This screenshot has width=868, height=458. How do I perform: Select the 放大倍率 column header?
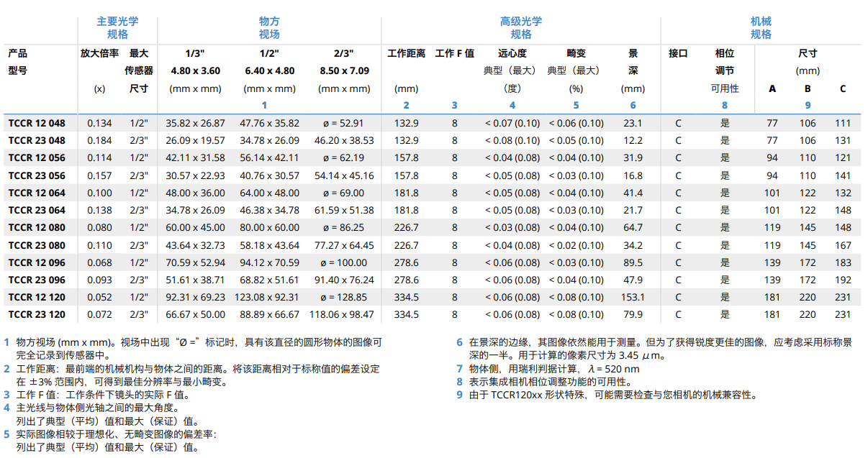(x=99, y=53)
